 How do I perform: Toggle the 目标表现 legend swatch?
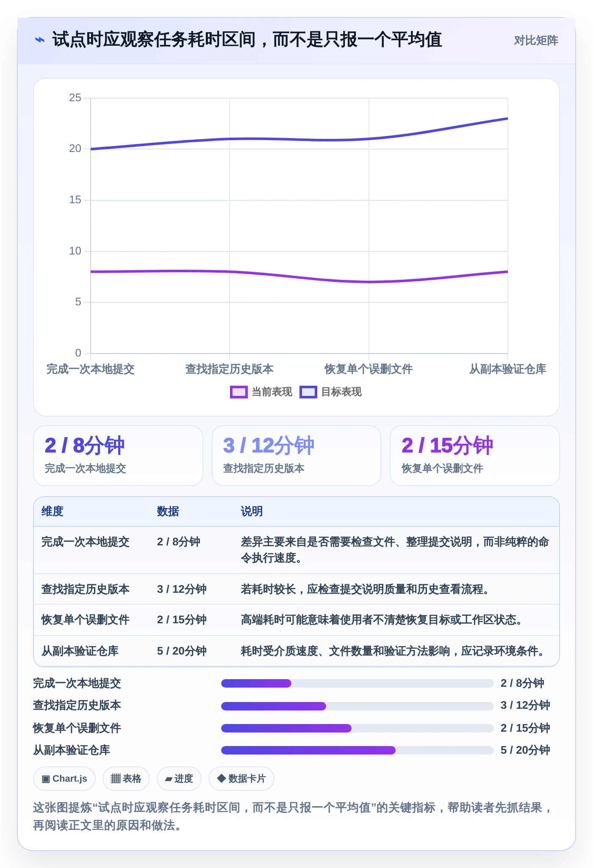[308, 392]
